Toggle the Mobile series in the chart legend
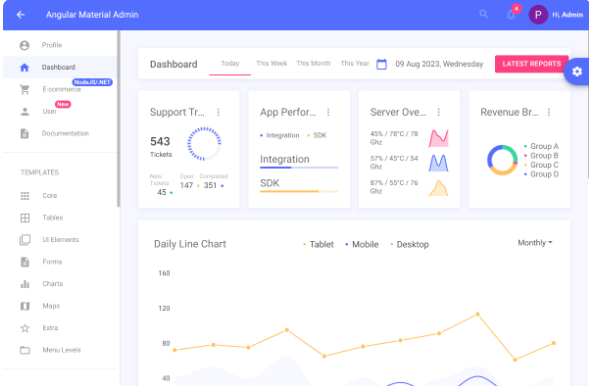Screen dimensions: 589x386 click(362, 244)
